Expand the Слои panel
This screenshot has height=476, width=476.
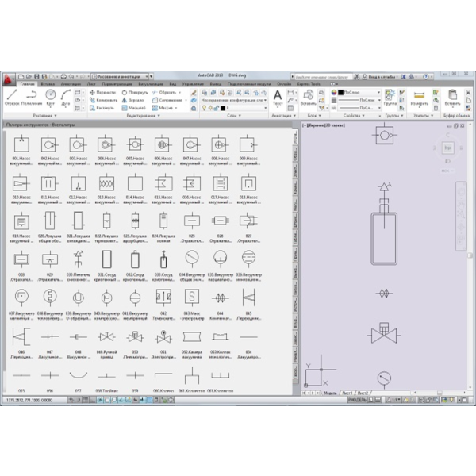[x=234, y=116]
